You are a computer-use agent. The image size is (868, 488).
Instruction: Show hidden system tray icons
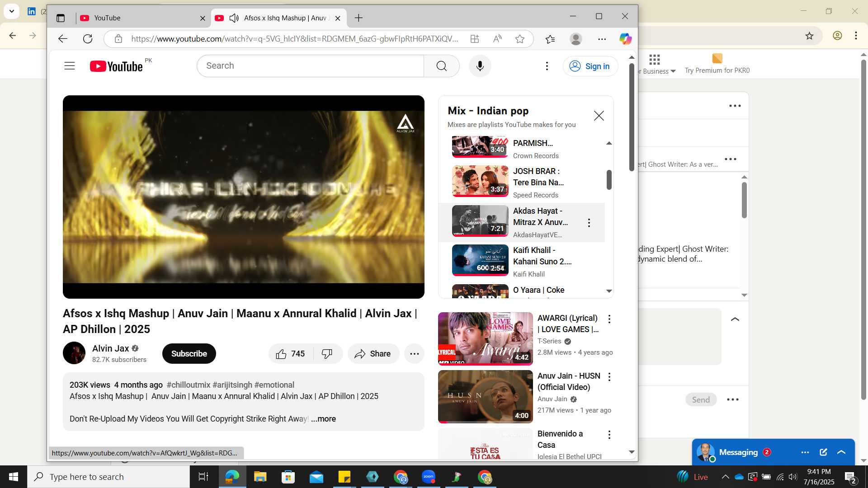(x=725, y=477)
